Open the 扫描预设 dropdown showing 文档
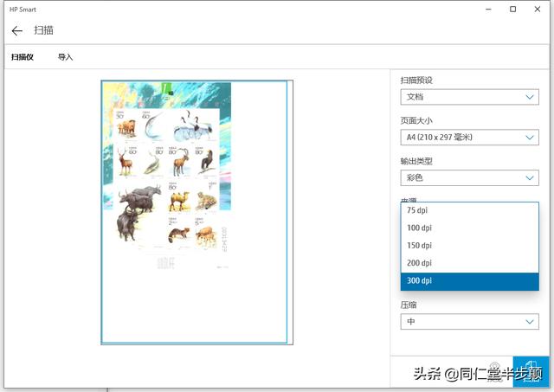The image size is (554, 392). click(x=469, y=97)
